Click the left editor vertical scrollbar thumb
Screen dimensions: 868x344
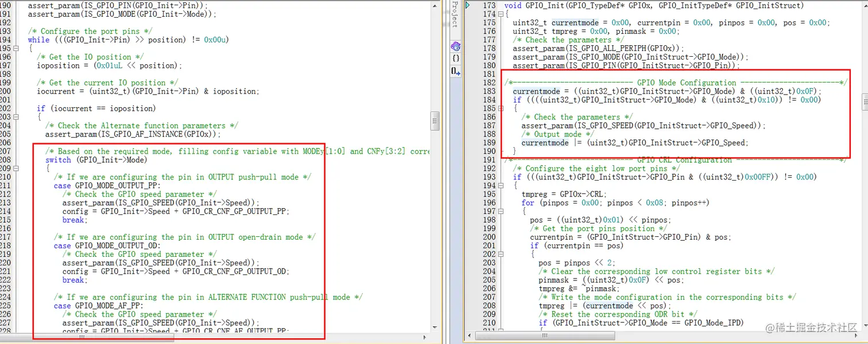tap(435, 121)
